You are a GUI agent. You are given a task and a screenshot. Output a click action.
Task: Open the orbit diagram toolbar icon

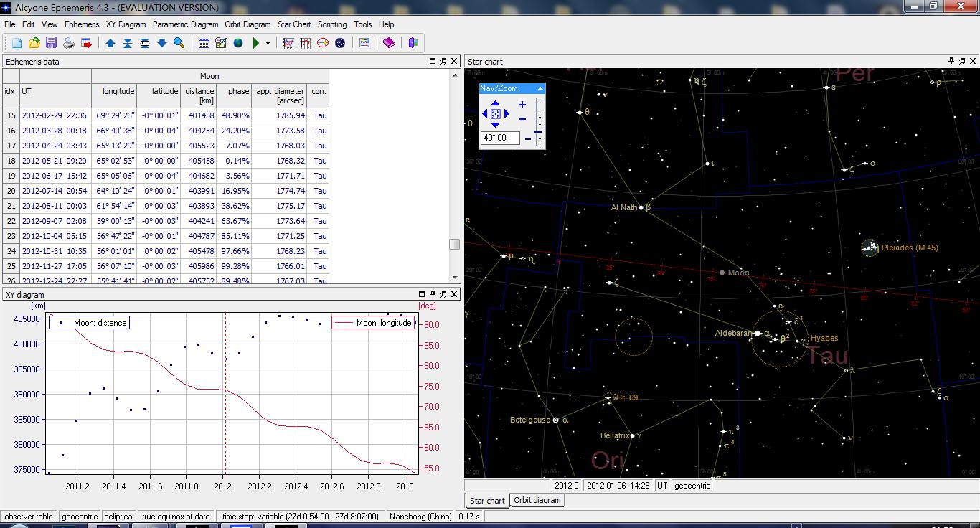pos(323,43)
